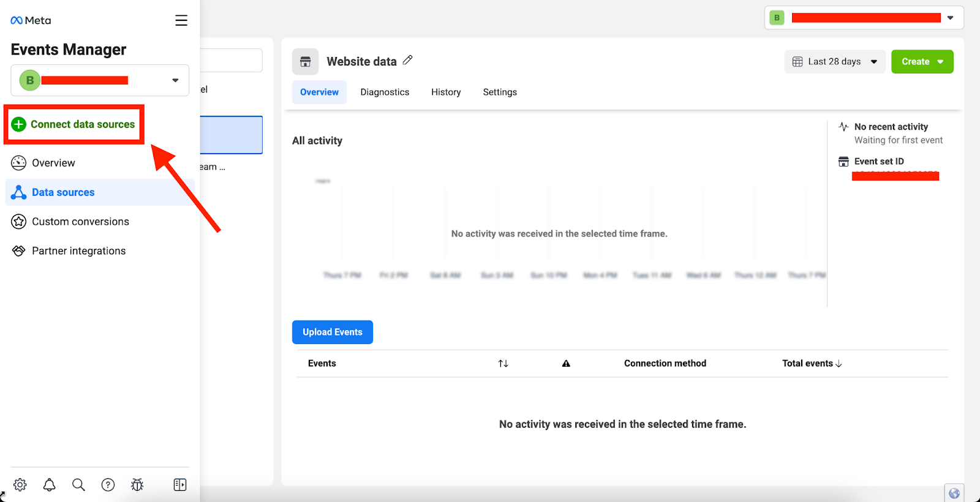
Task: Click the search magnifier icon
Action: tap(78, 485)
